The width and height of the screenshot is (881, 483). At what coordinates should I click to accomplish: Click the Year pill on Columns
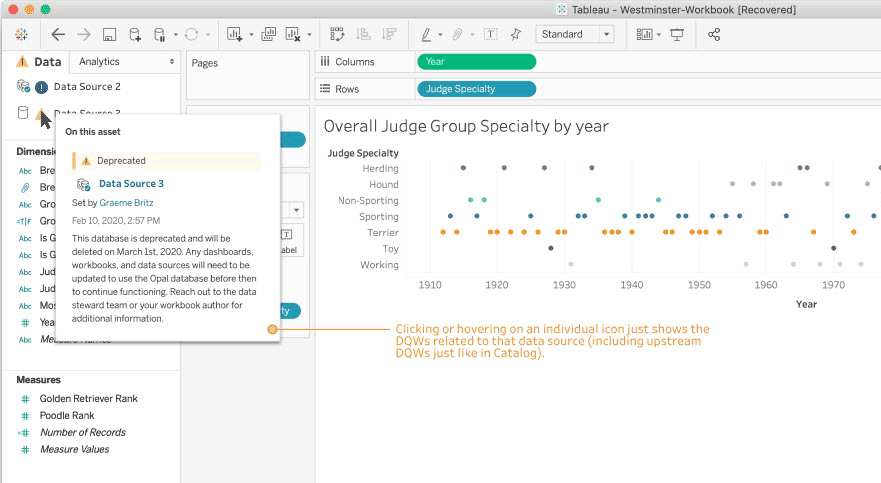pyautogui.click(x=476, y=62)
